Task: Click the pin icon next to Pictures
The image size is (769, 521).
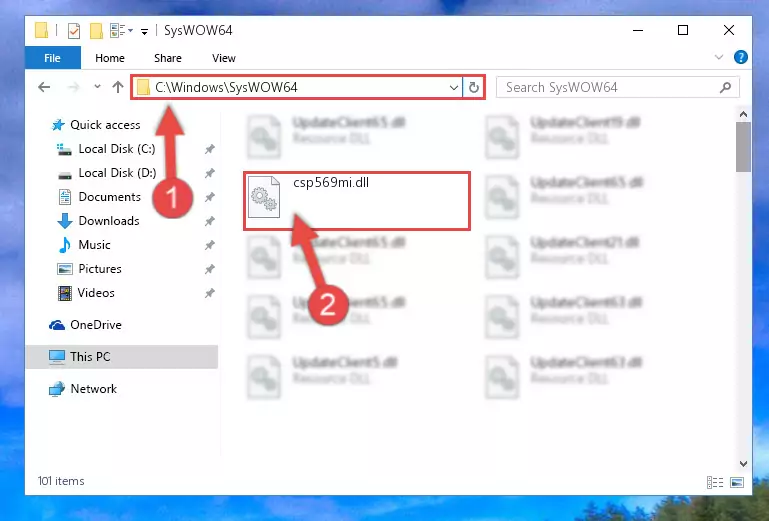Action: (210, 269)
